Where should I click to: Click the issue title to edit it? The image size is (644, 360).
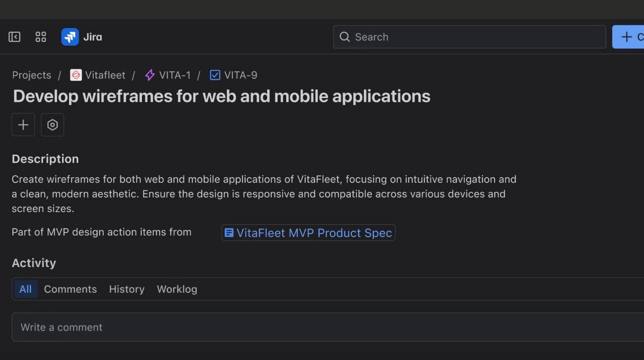(221, 96)
